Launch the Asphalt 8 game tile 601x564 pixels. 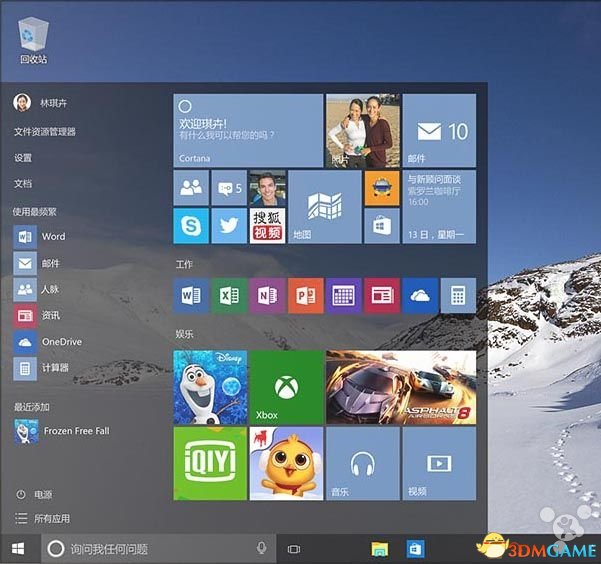click(401, 387)
